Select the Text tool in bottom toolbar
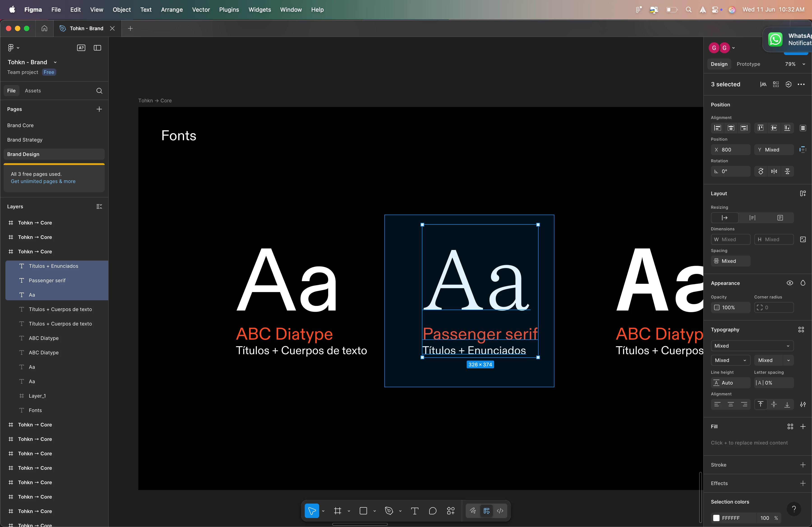The image size is (812, 527). [415, 511]
